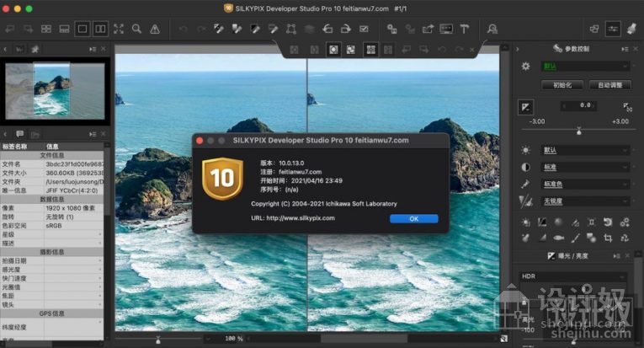
Task: Toggle circular preview mode in floating bar
Action: pos(333,50)
